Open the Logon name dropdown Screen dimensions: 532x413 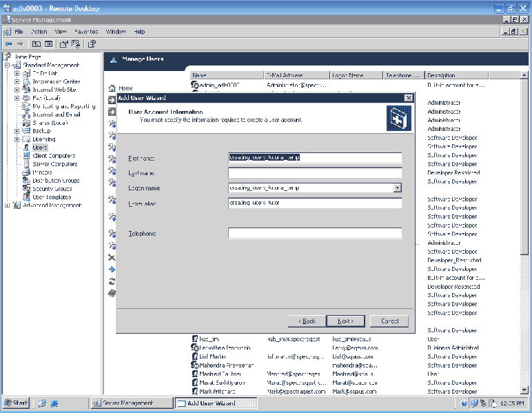coord(398,188)
